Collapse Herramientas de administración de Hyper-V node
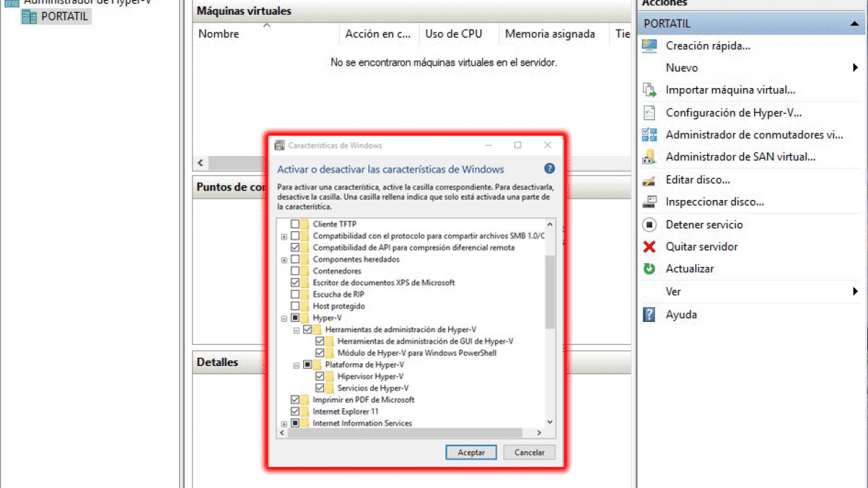868x488 pixels. [296, 329]
